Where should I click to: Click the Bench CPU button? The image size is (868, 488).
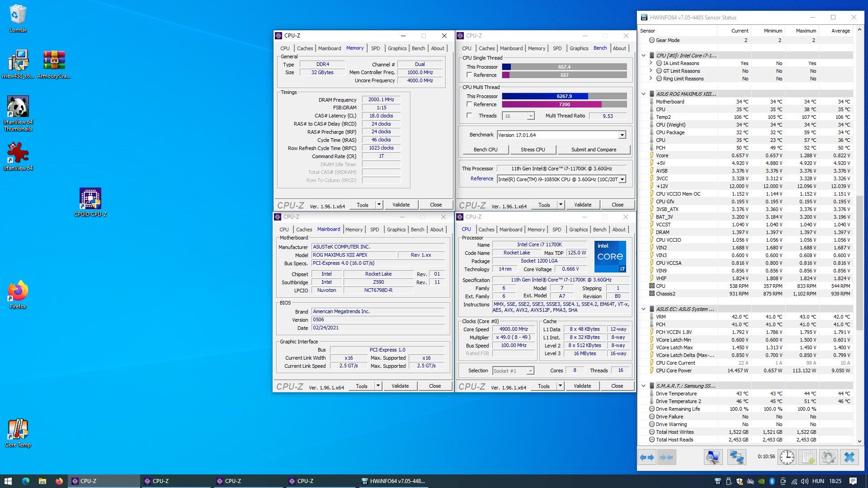tap(486, 150)
